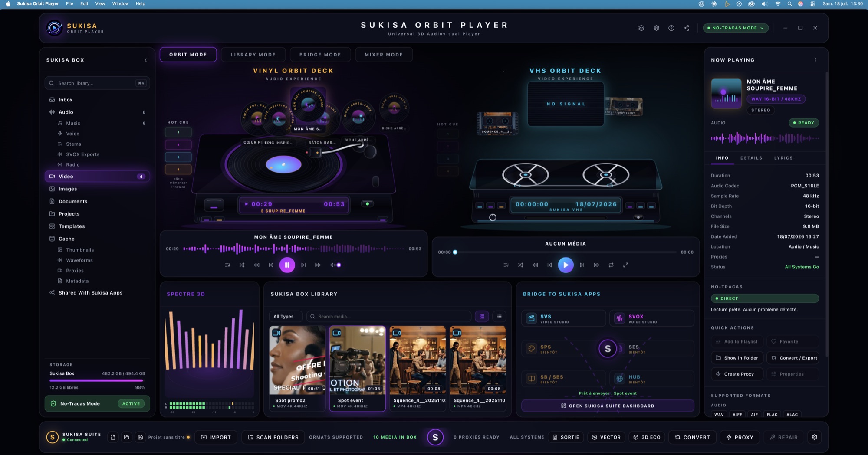Adjust the vinyl player volume slider

339,265
